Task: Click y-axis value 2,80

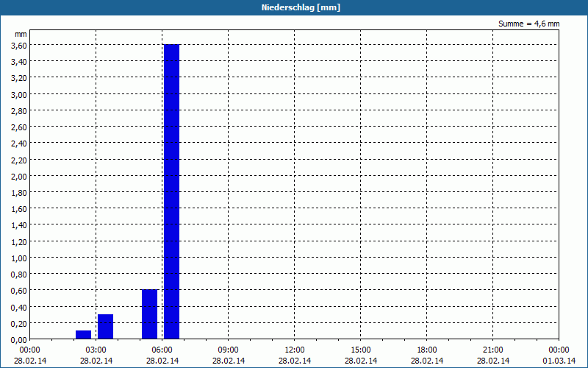Action: point(19,110)
